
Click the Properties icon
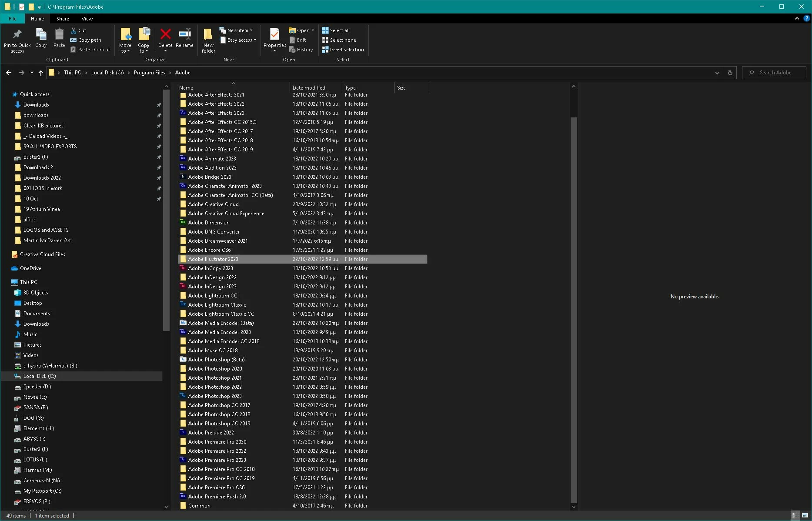coord(274,35)
